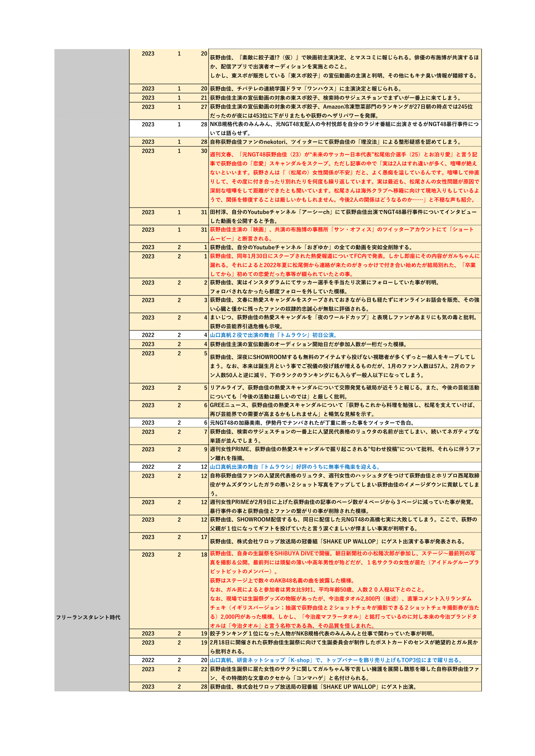Viewport: 535px width, 756px height.
Task: Click day cell '7' of リュウタ suggestion row
Action: pos(206,432)
